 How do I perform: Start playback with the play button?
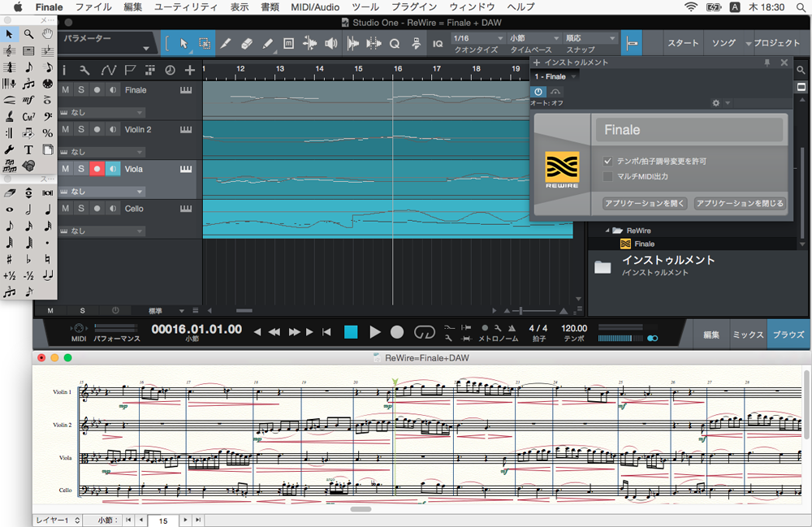tap(375, 332)
